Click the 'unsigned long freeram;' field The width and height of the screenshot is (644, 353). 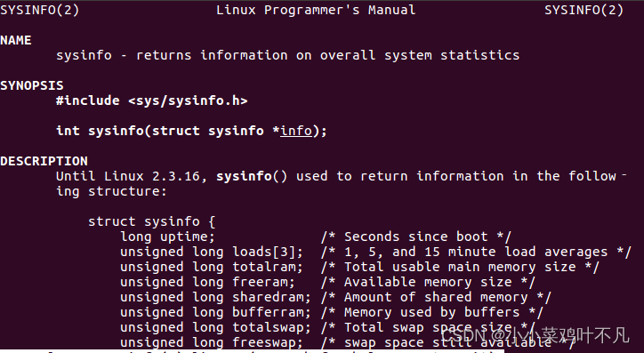[207, 282]
